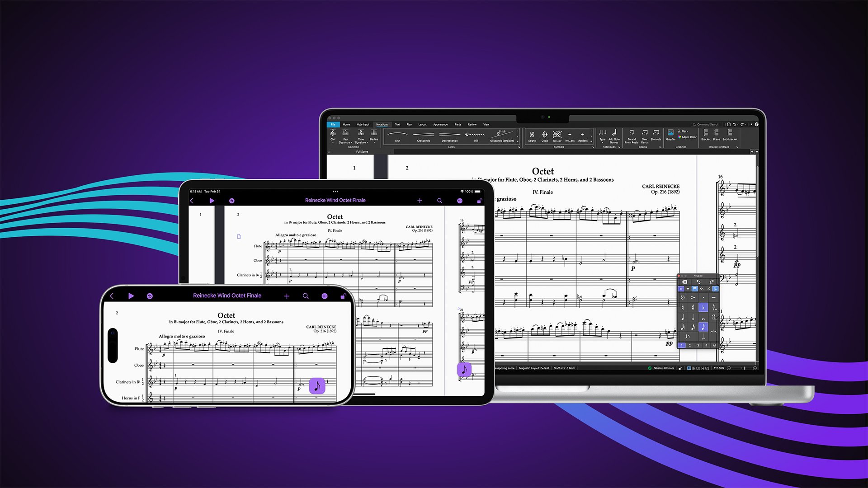The image size is (868, 488).
Task: Select the Trill line
Action: pos(476,136)
